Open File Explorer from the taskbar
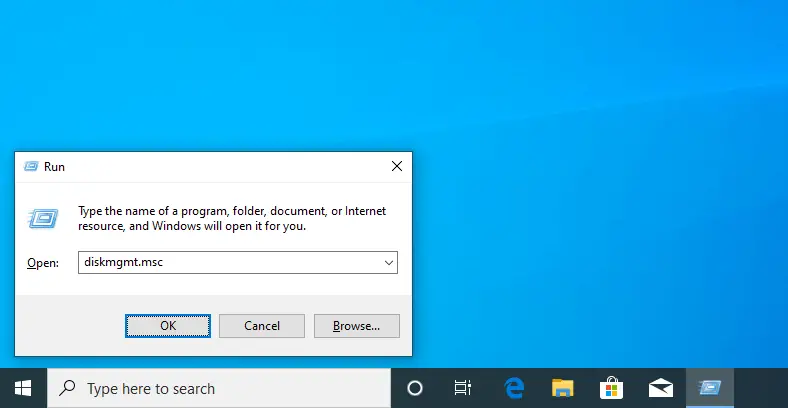The image size is (788, 408). tap(562, 388)
